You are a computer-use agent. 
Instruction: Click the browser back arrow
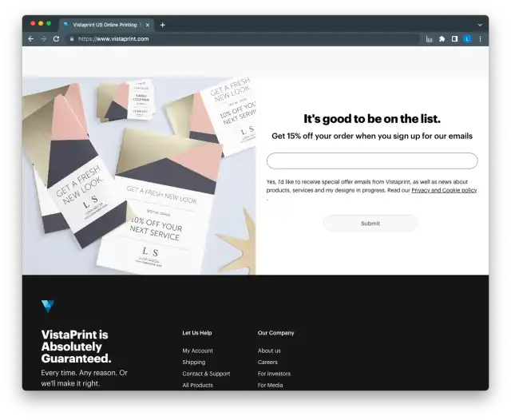click(30, 39)
